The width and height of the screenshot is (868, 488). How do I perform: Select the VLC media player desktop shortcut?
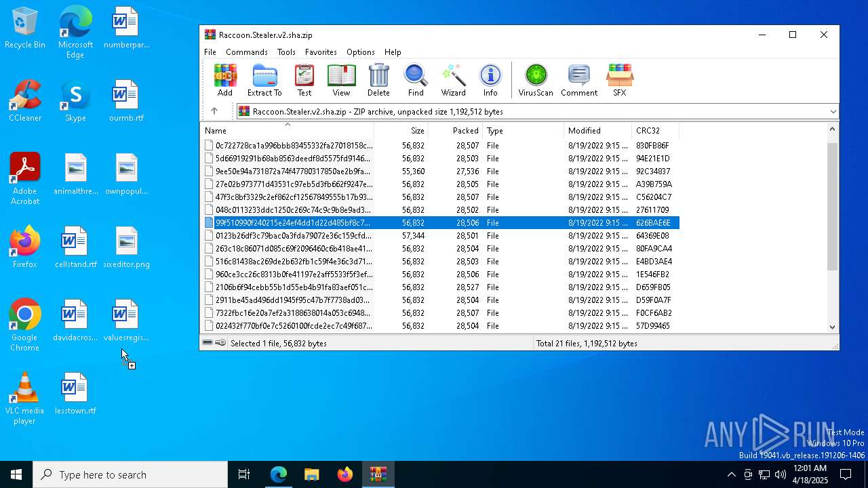coord(25,399)
